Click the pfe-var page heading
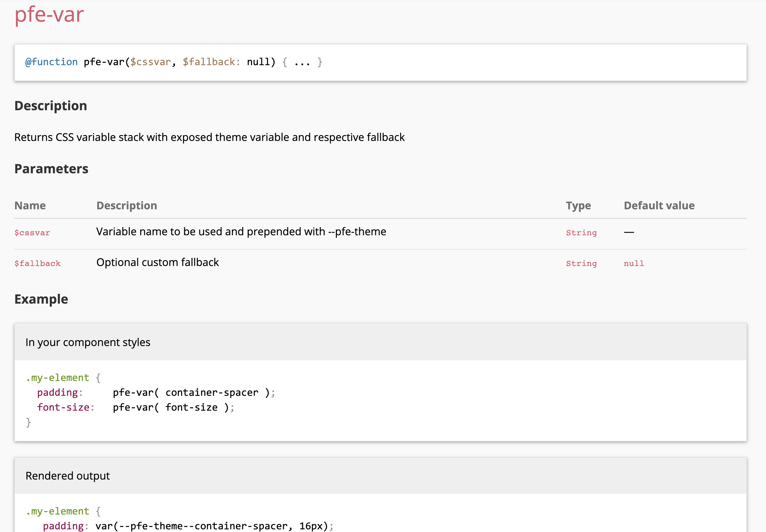 point(48,15)
